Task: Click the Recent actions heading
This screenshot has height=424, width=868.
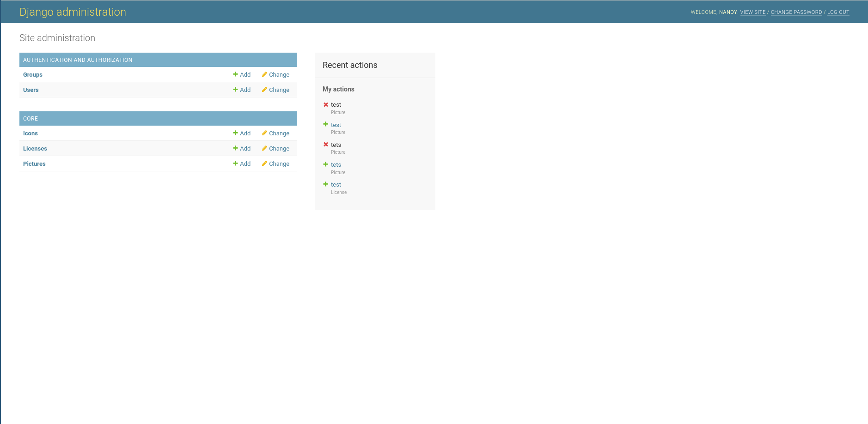Action: click(x=350, y=65)
